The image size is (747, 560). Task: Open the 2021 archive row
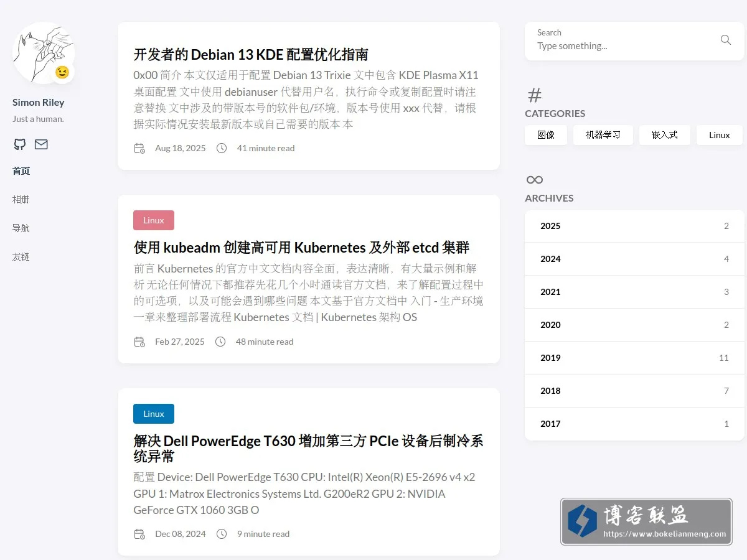(x=634, y=292)
